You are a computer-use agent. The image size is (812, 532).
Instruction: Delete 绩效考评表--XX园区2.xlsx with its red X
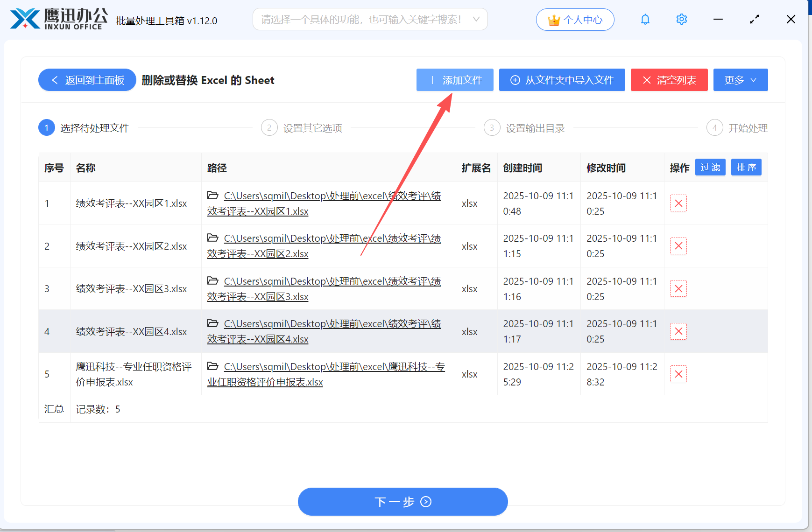678,246
